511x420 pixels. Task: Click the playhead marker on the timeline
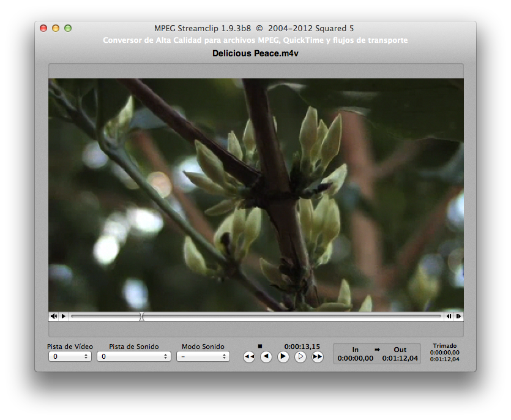[142, 317]
